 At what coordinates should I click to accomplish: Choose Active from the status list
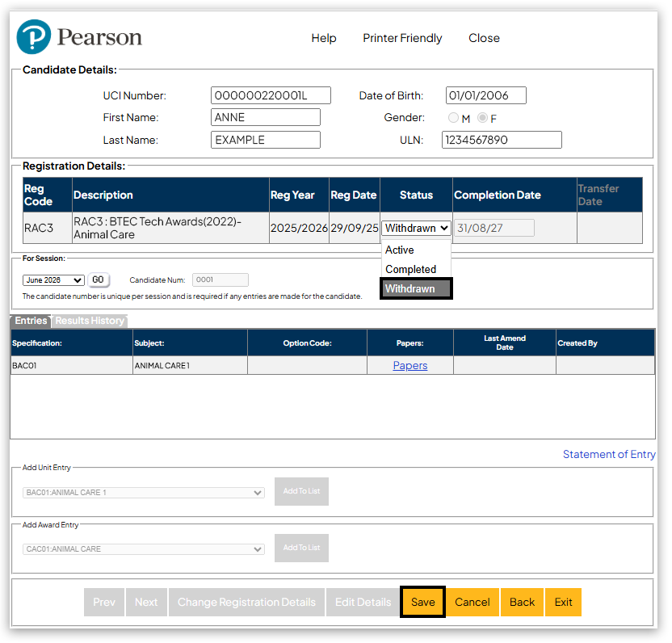(400, 250)
